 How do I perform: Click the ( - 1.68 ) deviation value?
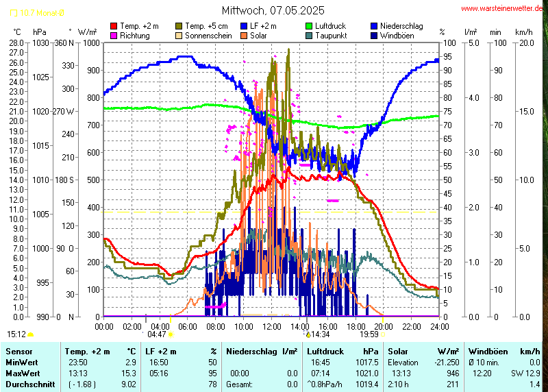82,384
